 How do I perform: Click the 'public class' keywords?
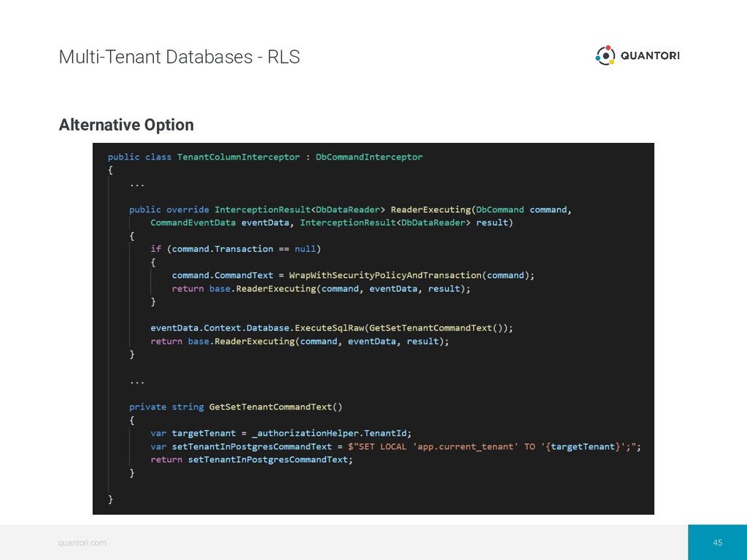pyautogui.click(x=139, y=157)
